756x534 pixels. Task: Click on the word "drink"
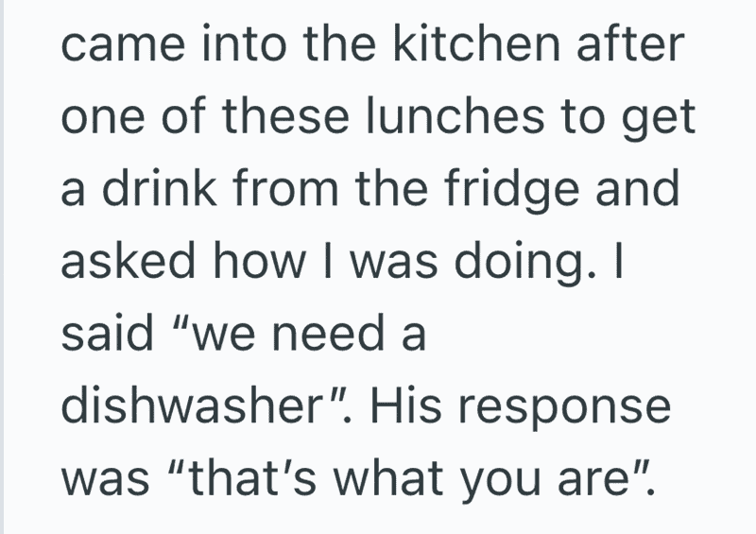[x=160, y=188]
